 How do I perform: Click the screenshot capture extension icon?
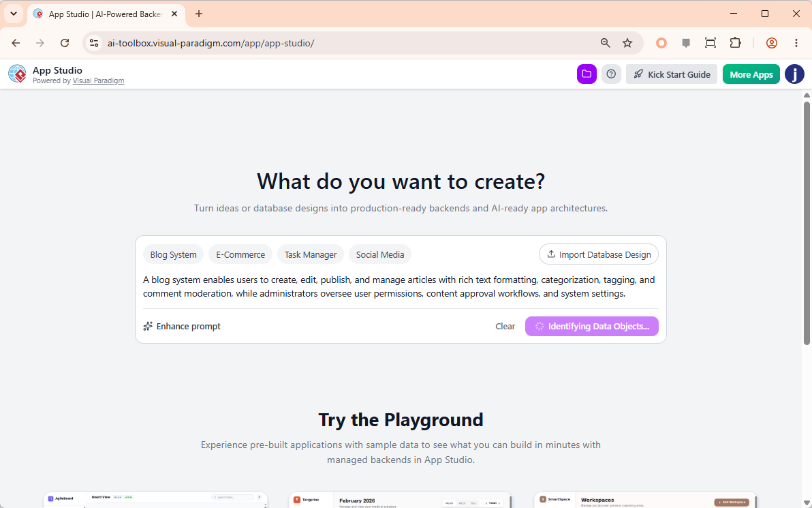[x=710, y=43]
